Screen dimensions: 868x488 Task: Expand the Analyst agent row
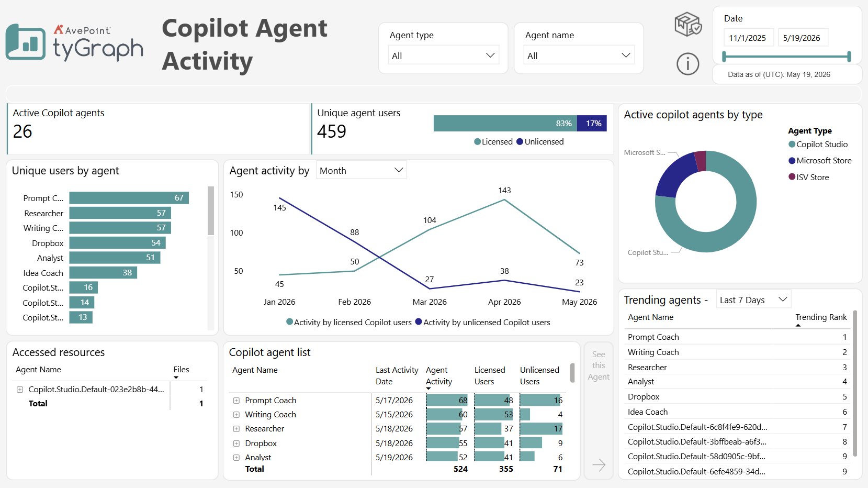tap(236, 458)
